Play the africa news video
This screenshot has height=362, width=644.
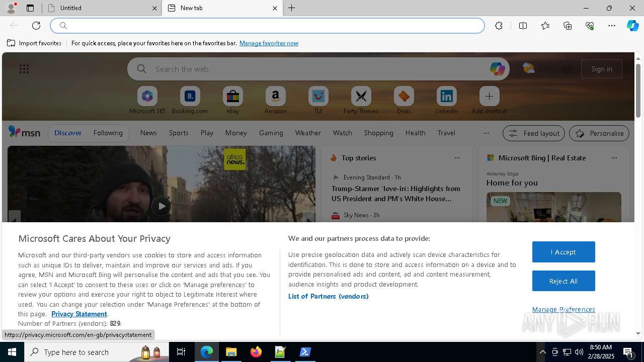click(161, 206)
